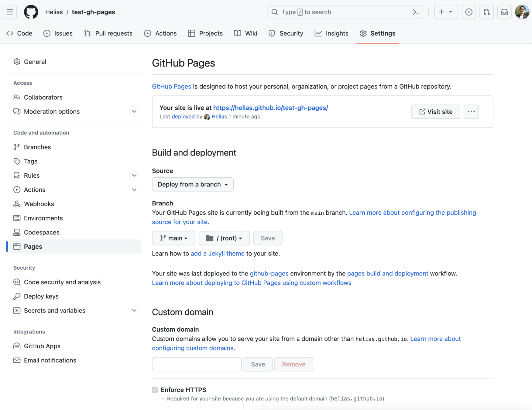This screenshot has height=410, width=532.
Task: Switch to the Actions repository tab
Action: 160,33
